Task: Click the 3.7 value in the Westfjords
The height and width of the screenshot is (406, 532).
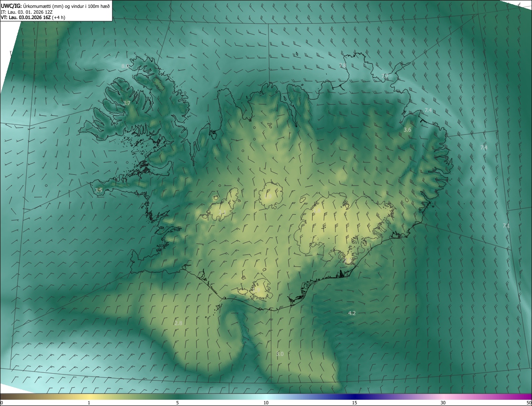Action: tap(127, 103)
